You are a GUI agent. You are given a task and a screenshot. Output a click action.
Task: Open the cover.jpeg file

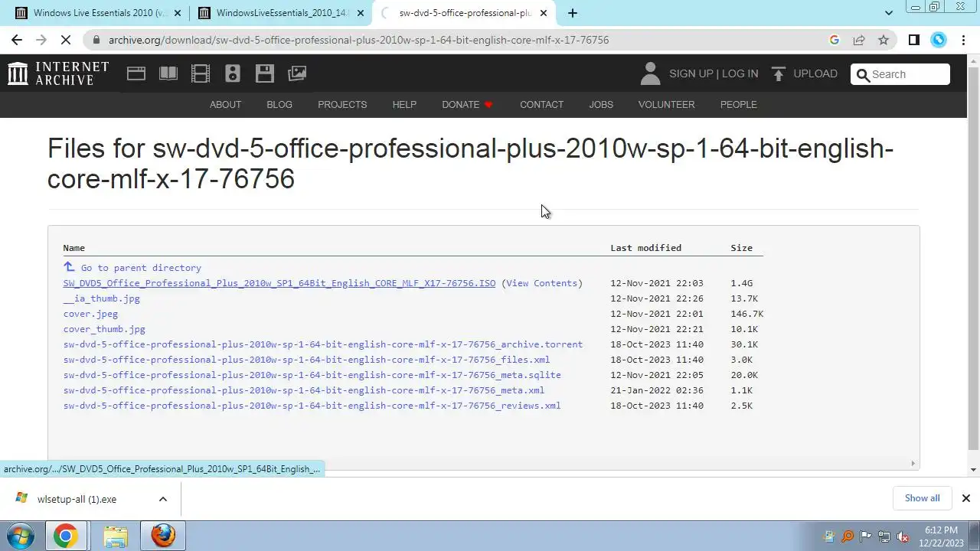pos(90,314)
